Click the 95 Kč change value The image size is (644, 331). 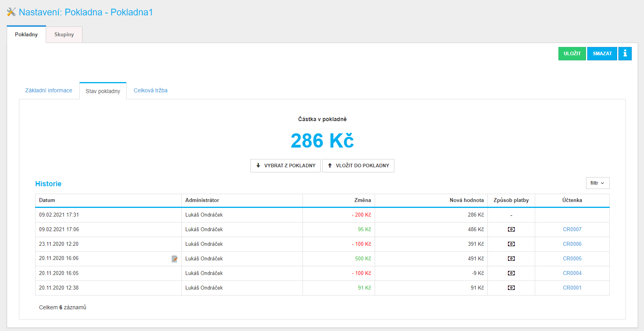[364, 230]
